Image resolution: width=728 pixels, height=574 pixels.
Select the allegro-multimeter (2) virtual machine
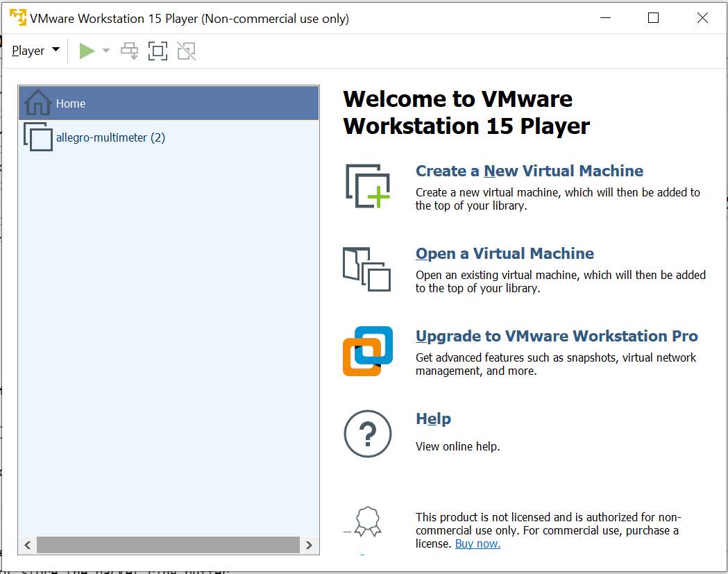tap(169, 137)
